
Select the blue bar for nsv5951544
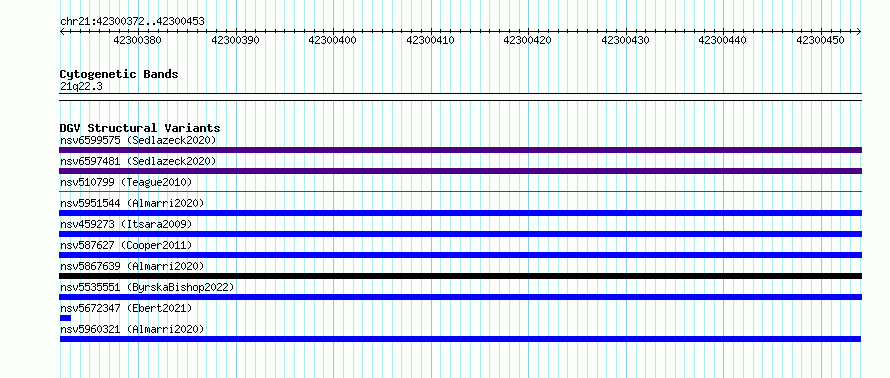point(460,213)
